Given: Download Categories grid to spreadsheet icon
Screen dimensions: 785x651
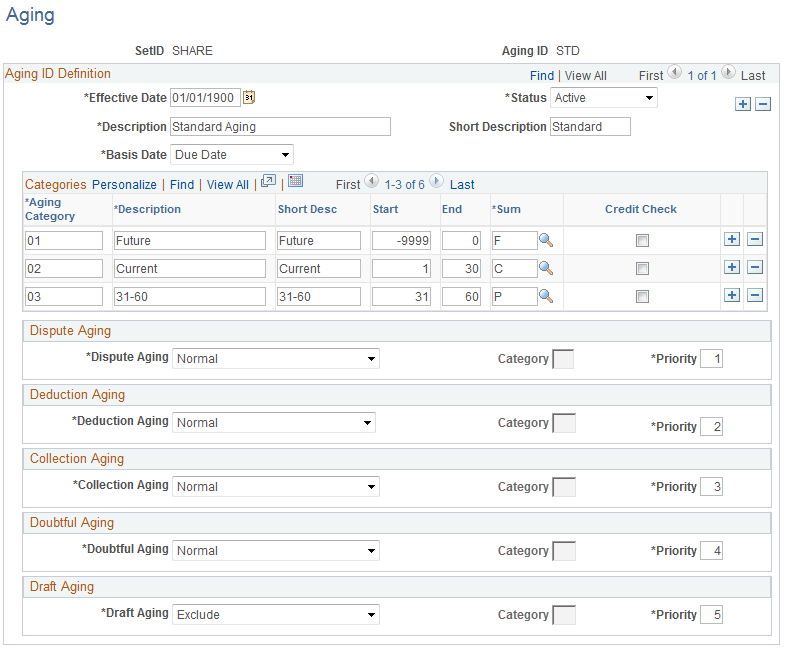Looking at the screenshot, I should point(295,181).
